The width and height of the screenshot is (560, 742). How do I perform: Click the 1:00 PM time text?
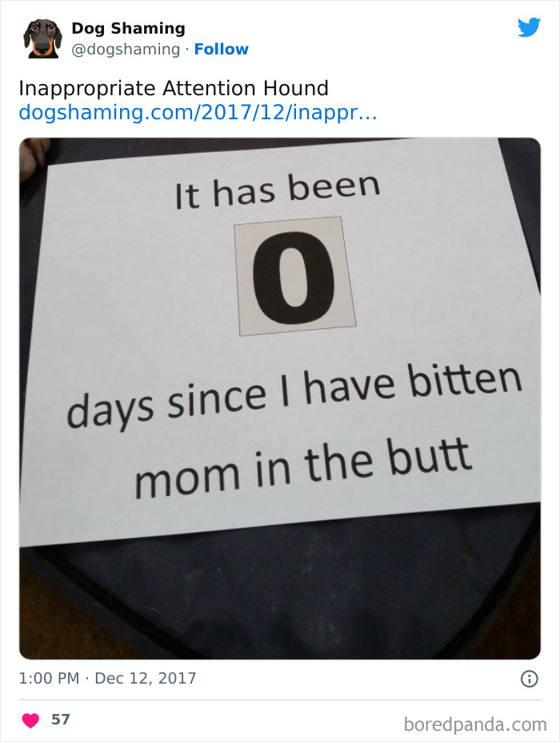[x=48, y=678]
